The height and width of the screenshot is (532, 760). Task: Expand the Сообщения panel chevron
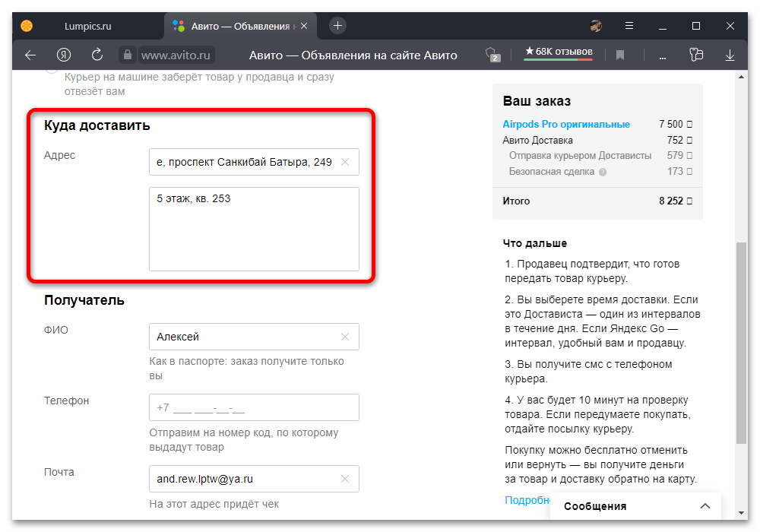[x=705, y=506]
